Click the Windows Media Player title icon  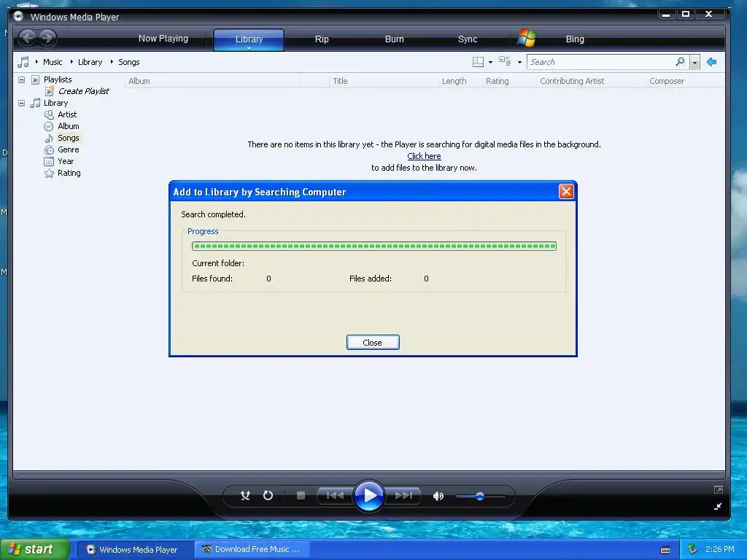point(18,17)
